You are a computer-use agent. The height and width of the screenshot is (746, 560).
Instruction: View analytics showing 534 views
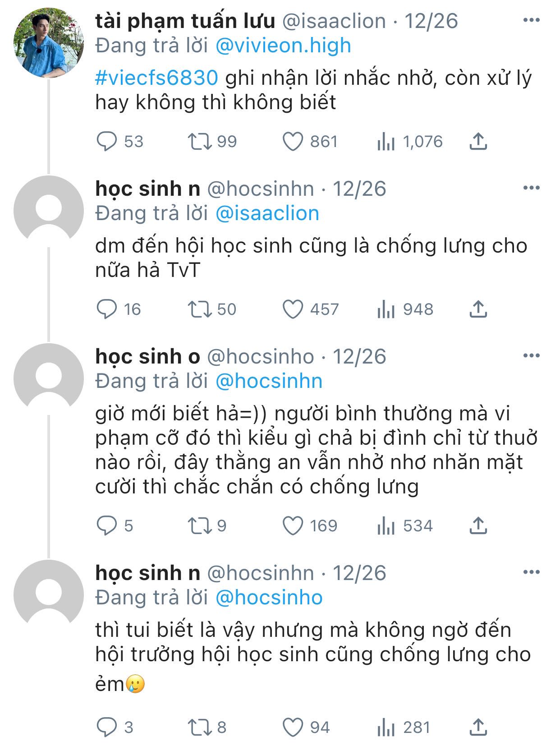click(x=386, y=526)
